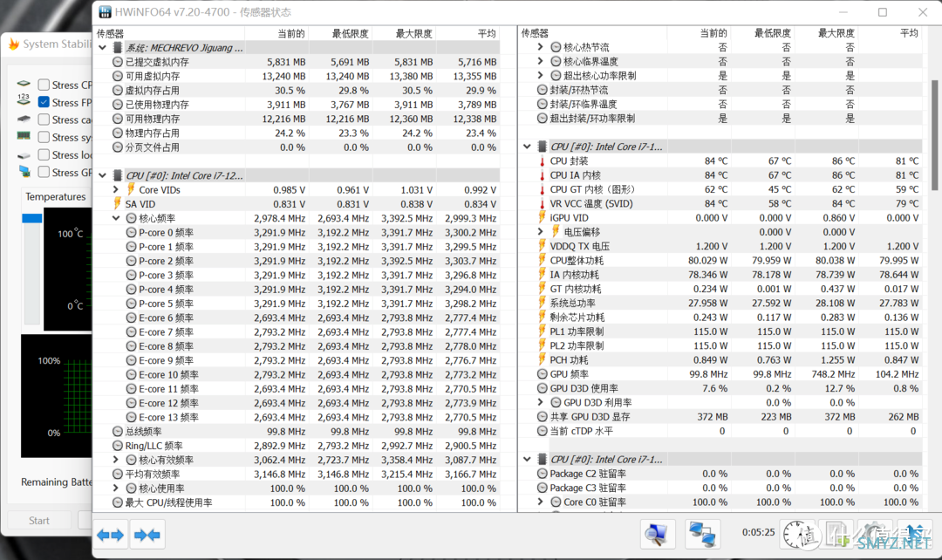Expand the Core C0 驻留率 row
This screenshot has height=560, width=942.
tap(540, 502)
